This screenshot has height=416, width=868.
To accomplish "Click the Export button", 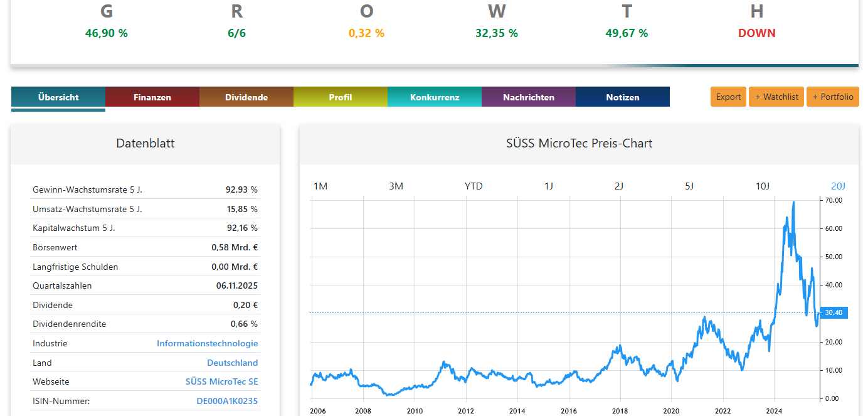I will (728, 97).
